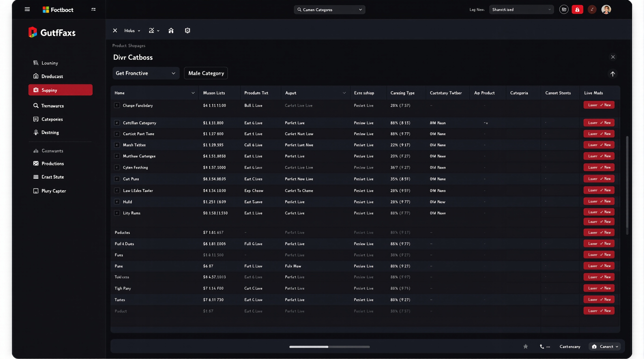The image size is (644, 359).
Task: Click the dark red round edit icon
Action: pos(592,10)
